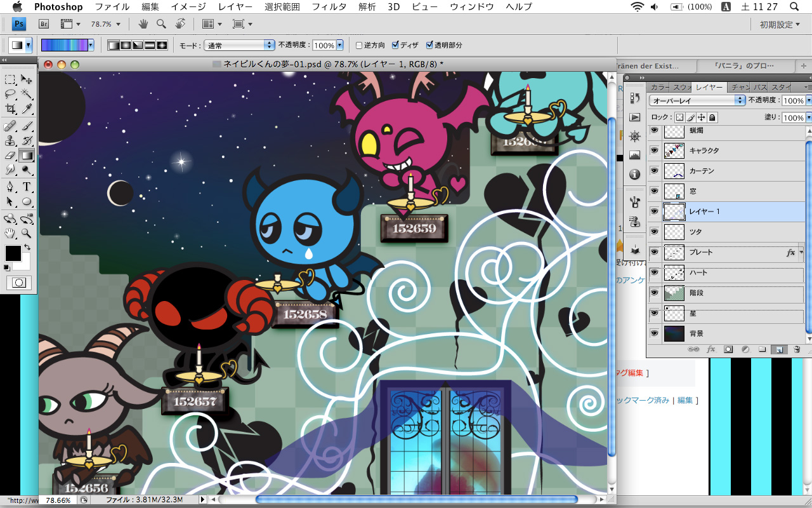Switch to the パス panel tab
This screenshot has width=812, height=508.
pos(760,88)
